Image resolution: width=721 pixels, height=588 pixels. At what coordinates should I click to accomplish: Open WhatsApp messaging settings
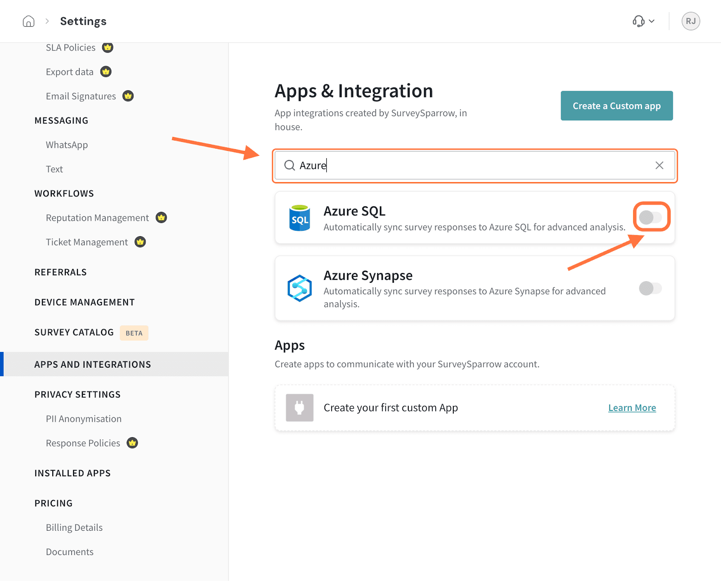[67, 145]
